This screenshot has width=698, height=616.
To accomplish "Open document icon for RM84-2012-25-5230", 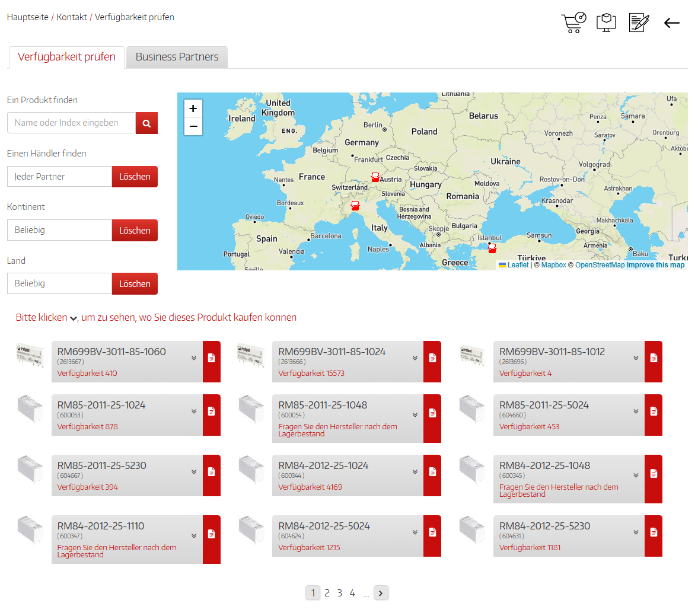I will pos(653,532).
